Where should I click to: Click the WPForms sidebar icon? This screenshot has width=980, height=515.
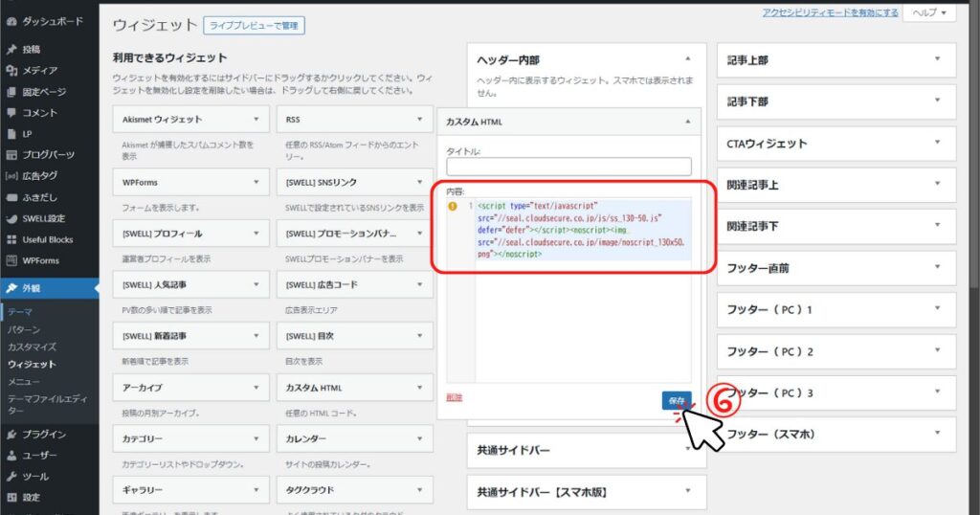click(x=11, y=260)
